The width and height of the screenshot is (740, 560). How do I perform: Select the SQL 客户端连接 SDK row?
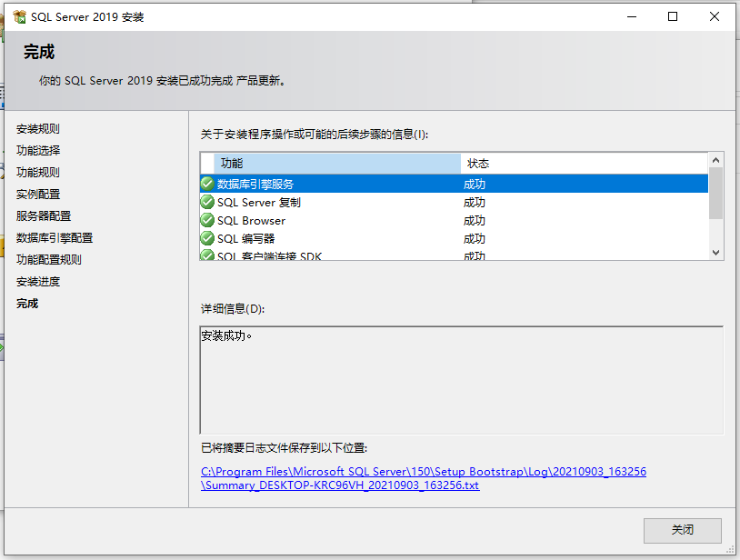pos(454,255)
